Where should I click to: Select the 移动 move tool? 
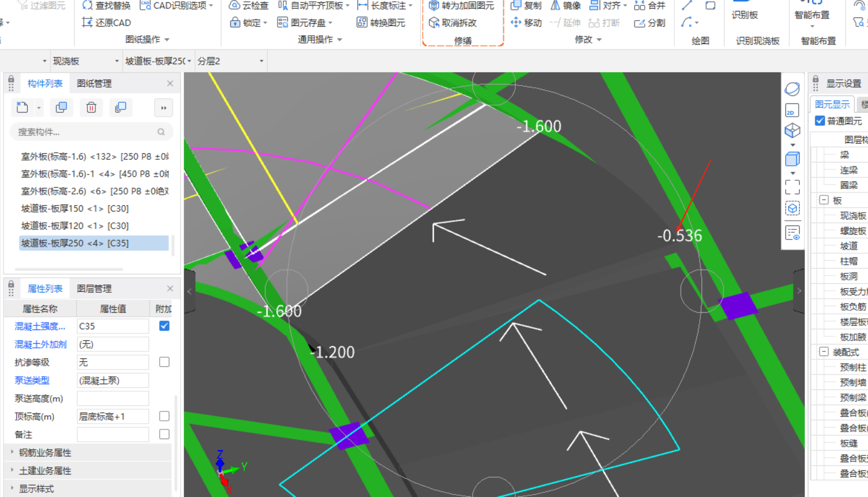pyautogui.click(x=526, y=23)
